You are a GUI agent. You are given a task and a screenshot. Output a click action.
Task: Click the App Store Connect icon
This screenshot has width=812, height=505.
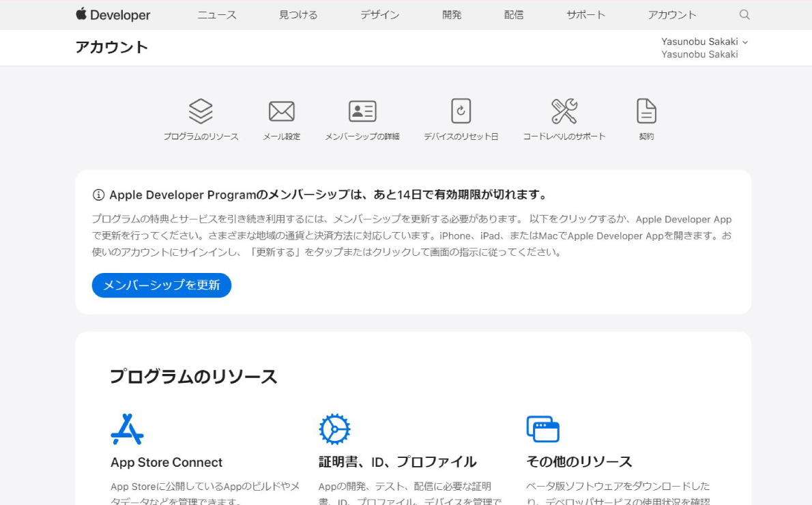point(127,429)
